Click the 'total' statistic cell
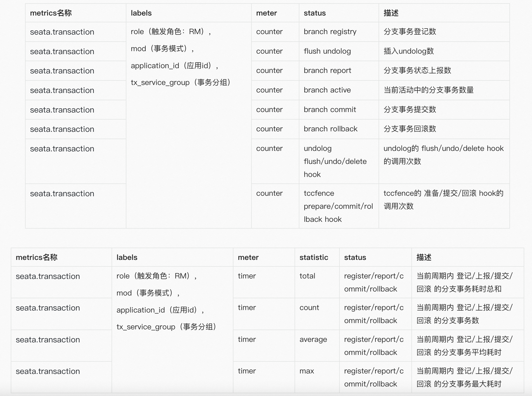This screenshot has width=532, height=396. (307, 276)
